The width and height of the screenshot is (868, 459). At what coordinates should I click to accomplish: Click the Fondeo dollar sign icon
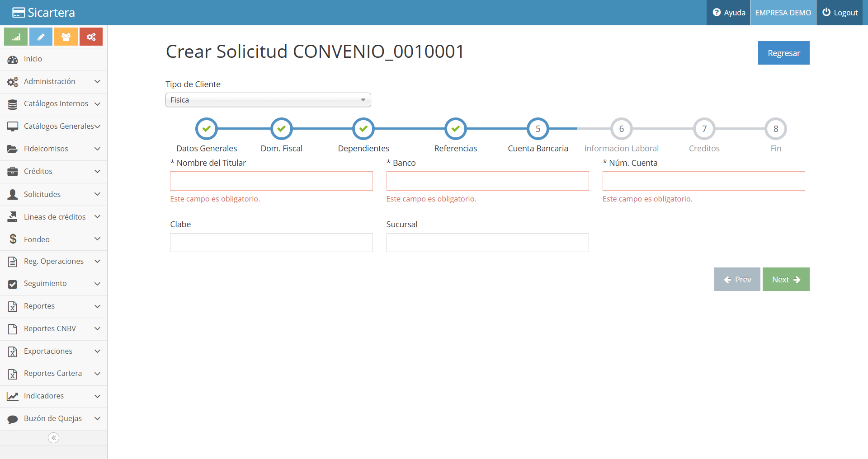13,239
